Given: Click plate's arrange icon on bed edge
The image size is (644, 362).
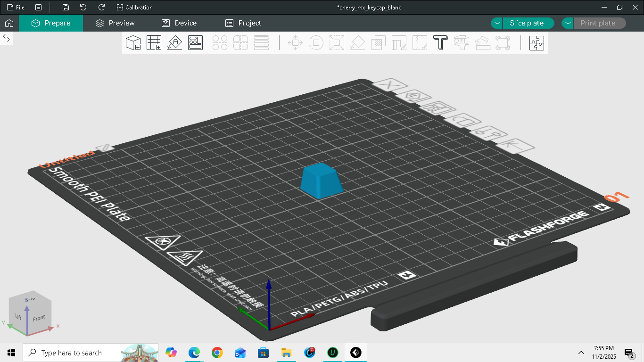Looking at the screenshot, I should click(x=438, y=107).
